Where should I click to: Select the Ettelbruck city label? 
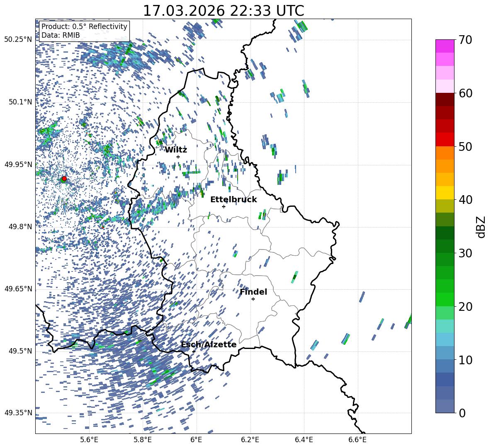(x=233, y=200)
